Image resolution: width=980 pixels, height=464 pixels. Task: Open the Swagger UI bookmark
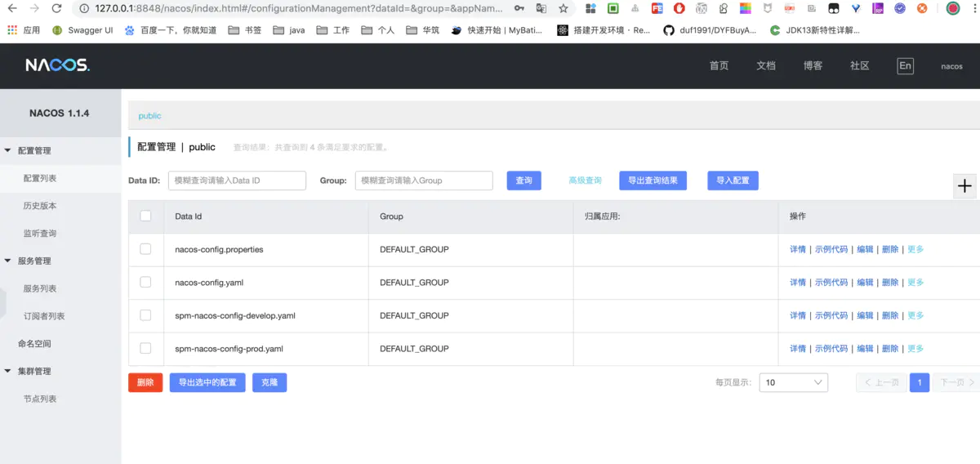click(x=82, y=30)
